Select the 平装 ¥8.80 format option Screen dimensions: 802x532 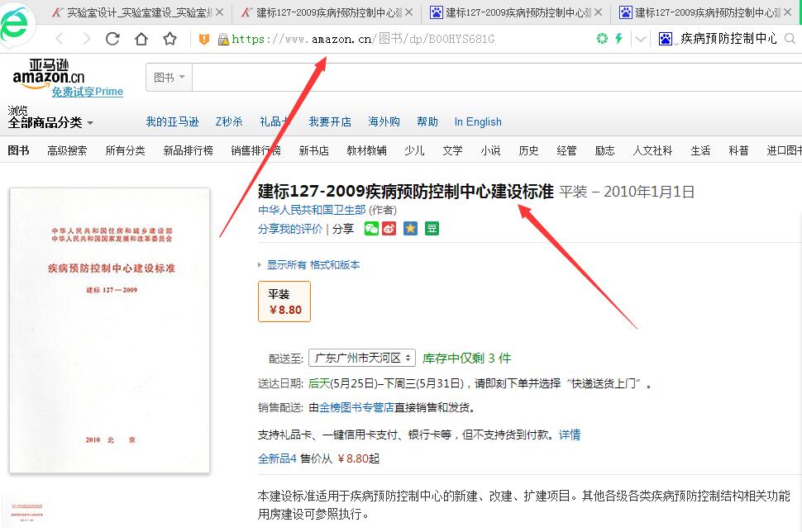(284, 302)
